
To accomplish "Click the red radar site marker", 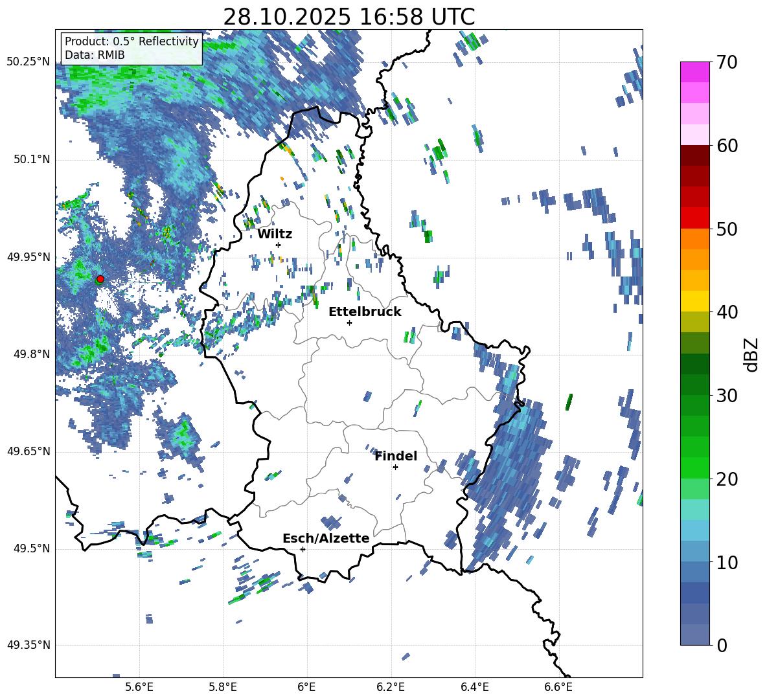I will pos(100,279).
